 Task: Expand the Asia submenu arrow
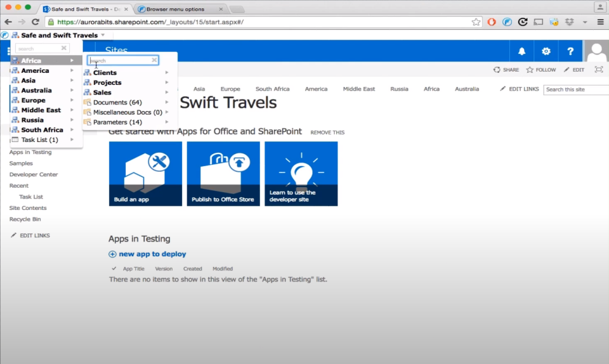tap(72, 81)
